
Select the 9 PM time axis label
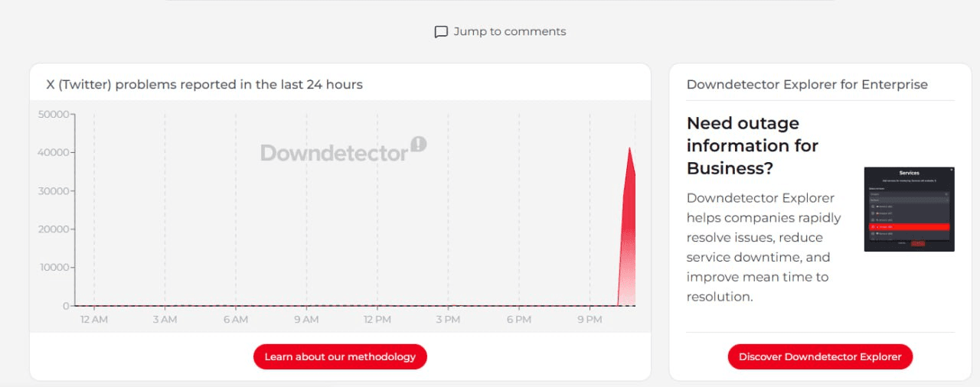590,319
